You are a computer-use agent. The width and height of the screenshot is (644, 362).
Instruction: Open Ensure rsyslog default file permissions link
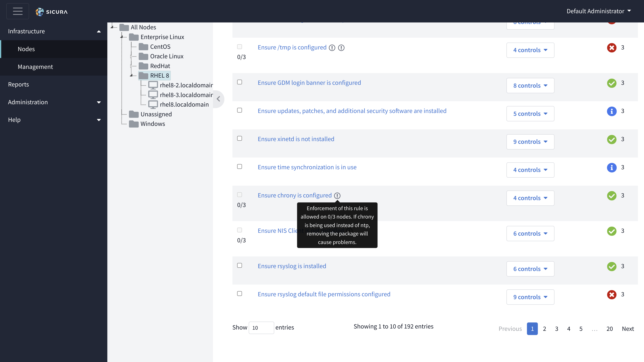(324, 294)
